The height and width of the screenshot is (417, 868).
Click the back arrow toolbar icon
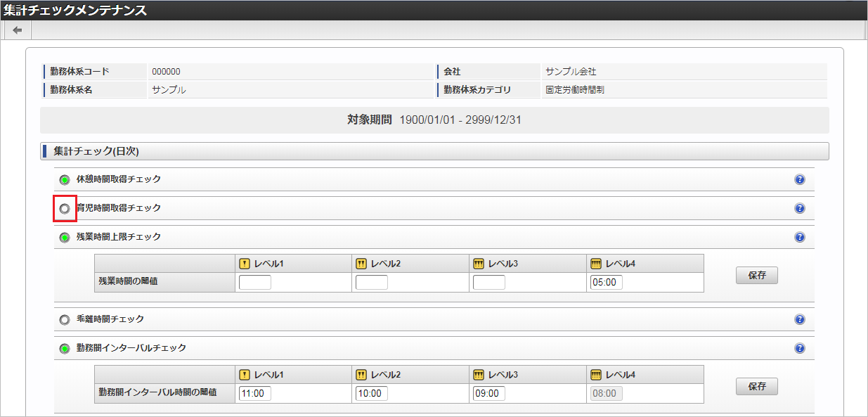tap(18, 30)
